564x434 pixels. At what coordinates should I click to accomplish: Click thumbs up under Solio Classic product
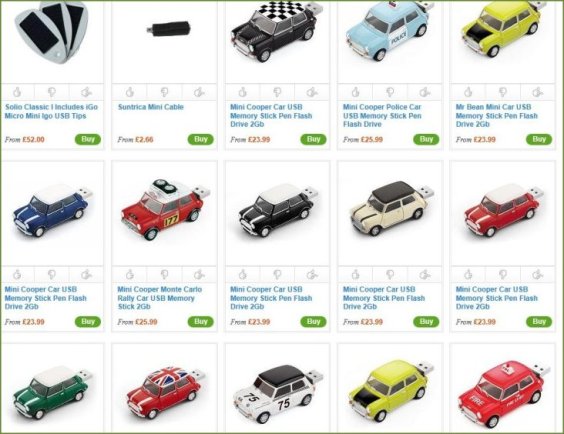[x=17, y=92]
